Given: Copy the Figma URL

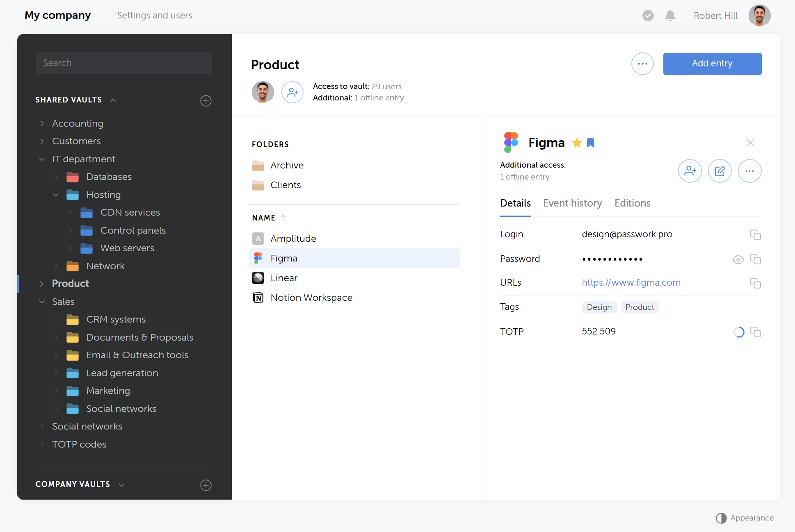Looking at the screenshot, I should tap(755, 283).
